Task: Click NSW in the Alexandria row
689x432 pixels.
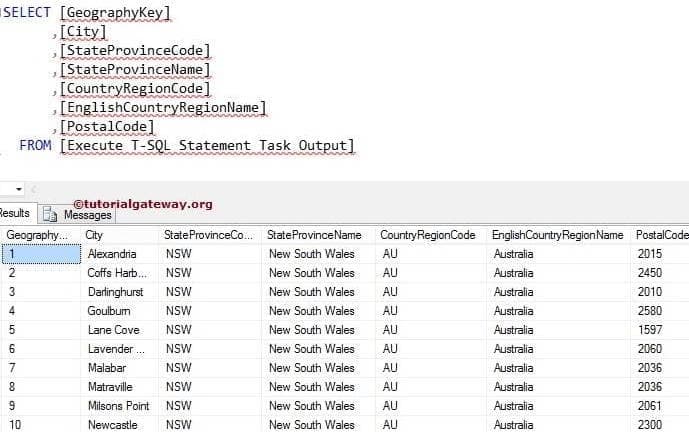Action: click(x=210, y=254)
